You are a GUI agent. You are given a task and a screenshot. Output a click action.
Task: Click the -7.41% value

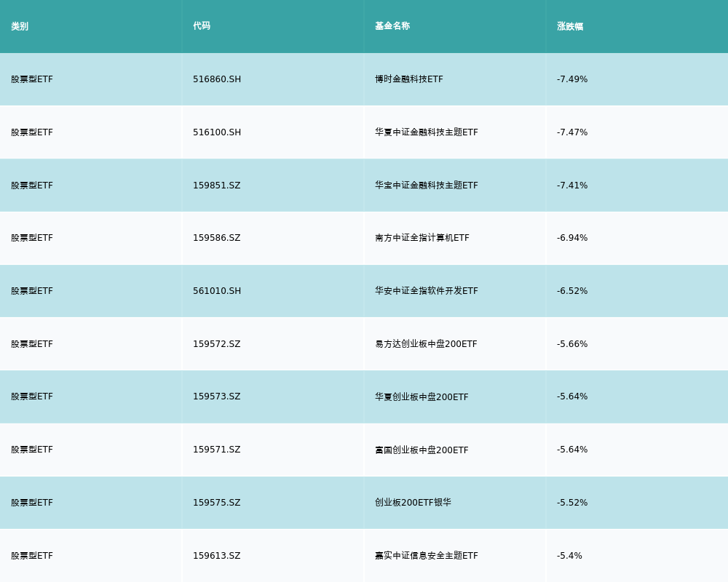click(x=572, y=186)
